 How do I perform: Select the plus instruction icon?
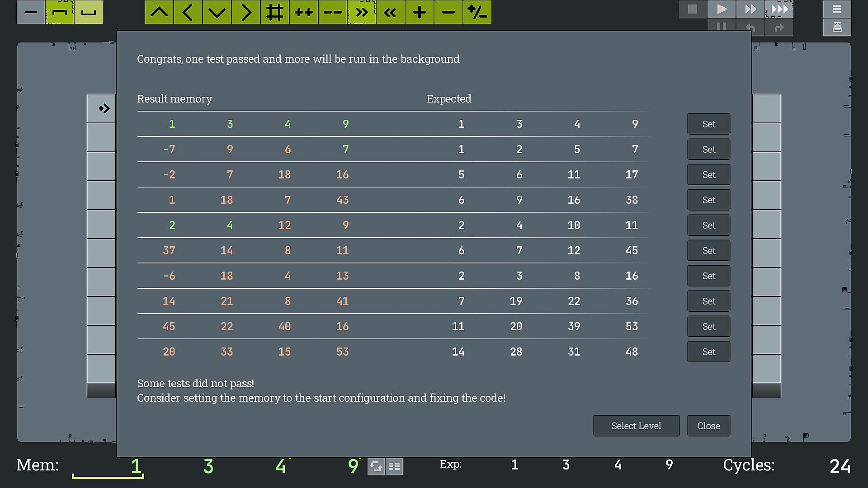(420, 12)
